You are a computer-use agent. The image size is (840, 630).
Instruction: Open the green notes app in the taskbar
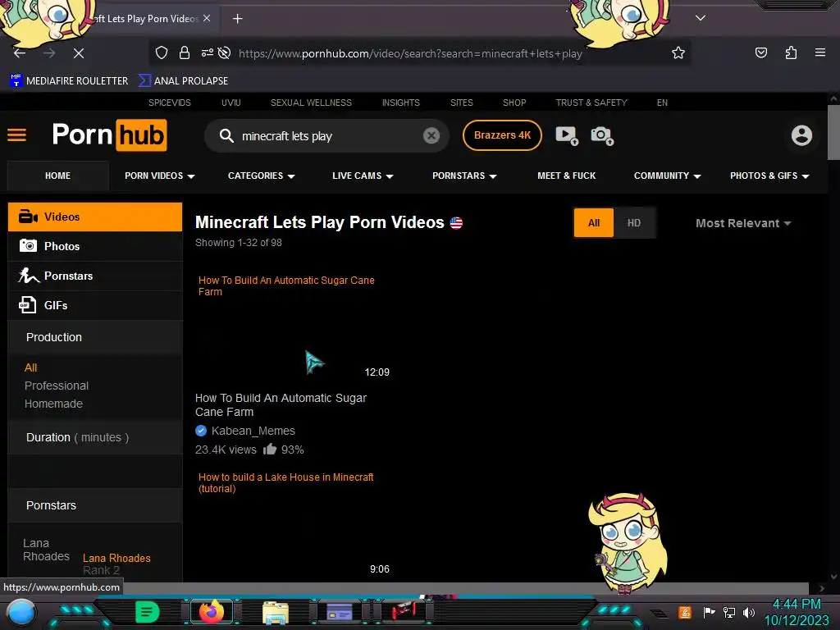pos(148,612)
